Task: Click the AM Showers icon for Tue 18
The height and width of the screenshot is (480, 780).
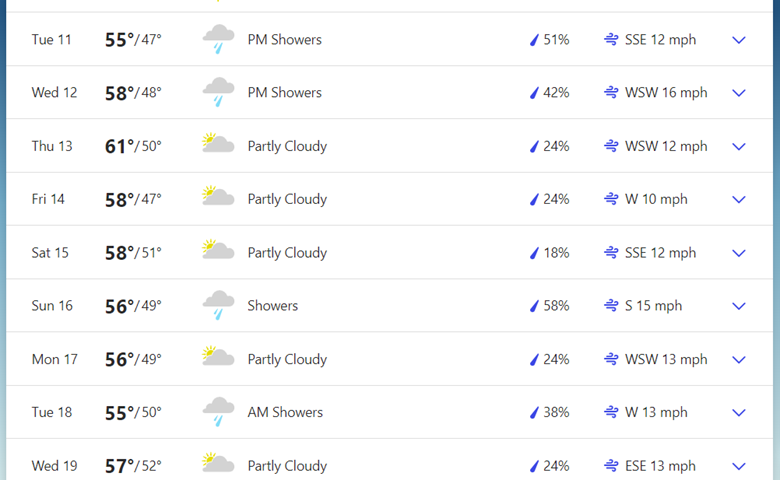Action: pyautogui.click(x=218, y=412)
